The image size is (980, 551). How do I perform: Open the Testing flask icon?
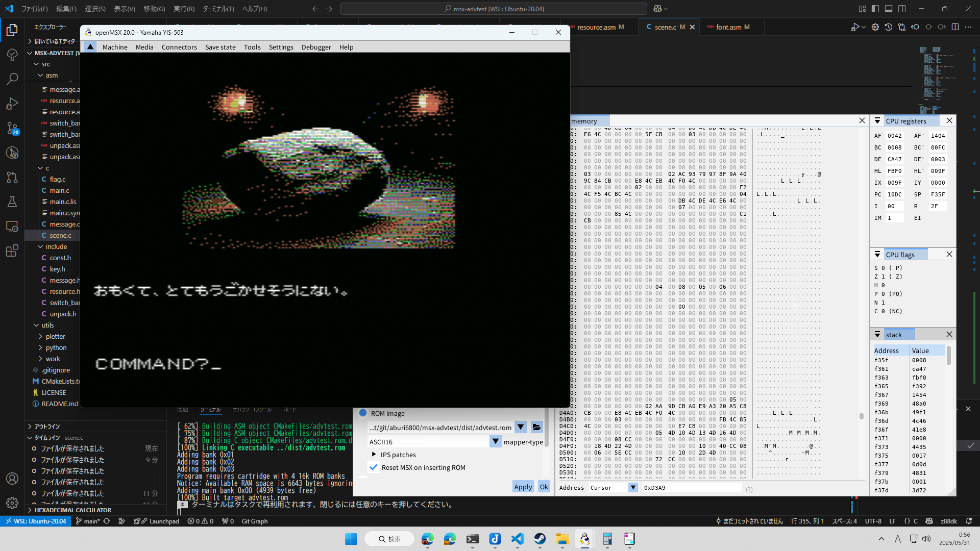[x=12, y=202]
